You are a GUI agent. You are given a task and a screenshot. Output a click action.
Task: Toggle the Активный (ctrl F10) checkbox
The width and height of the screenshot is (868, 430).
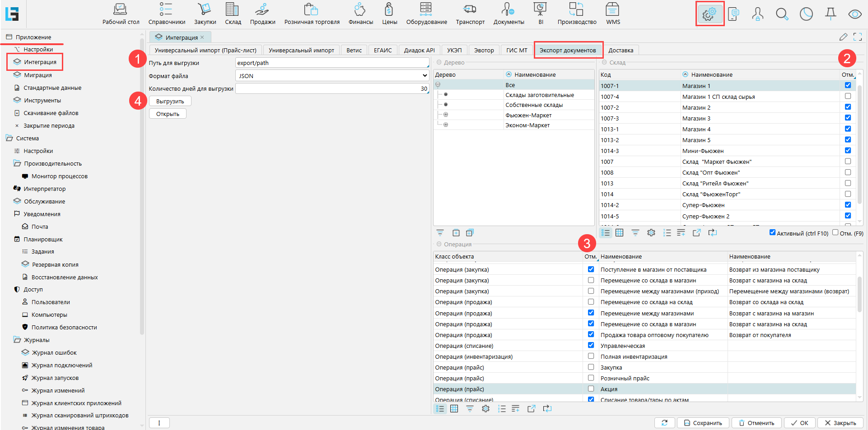pyautogui.click(x=772, y=233)
